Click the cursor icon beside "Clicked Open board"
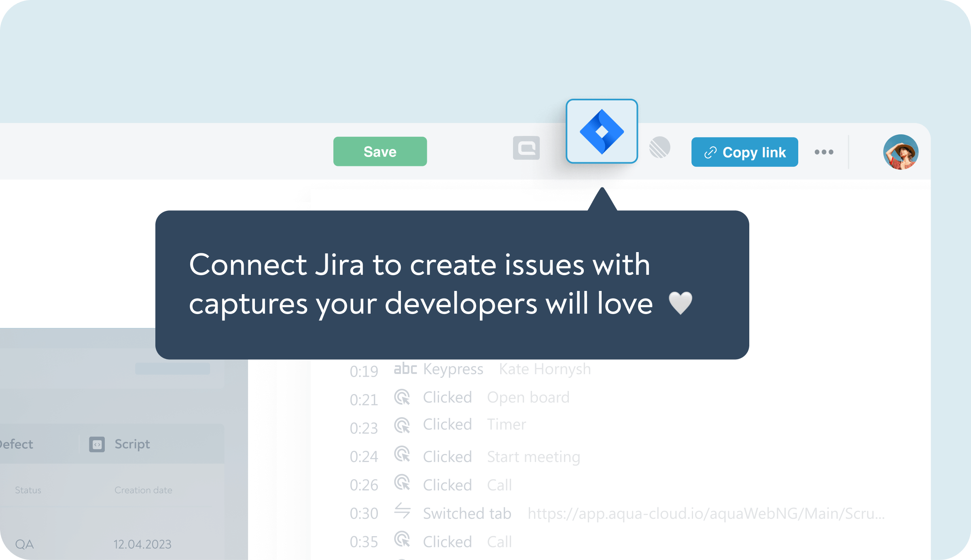Image resolution: width=971 pixels, height=560 pixels. coord(402,397)
